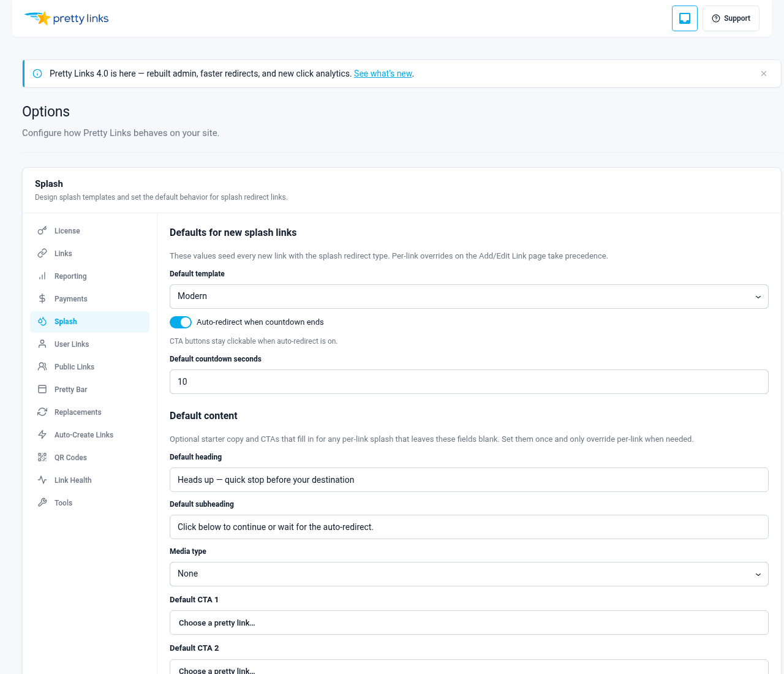Image resolution: width=784 pixels, height=674 pixels.
Task: Open the Public Links tab
Action: (89, 367)
